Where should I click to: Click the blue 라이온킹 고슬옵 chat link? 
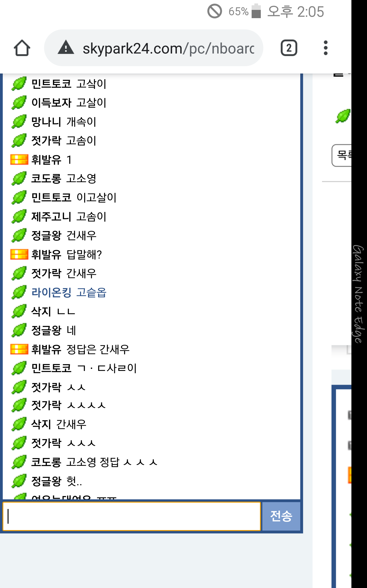click(69, 292)
